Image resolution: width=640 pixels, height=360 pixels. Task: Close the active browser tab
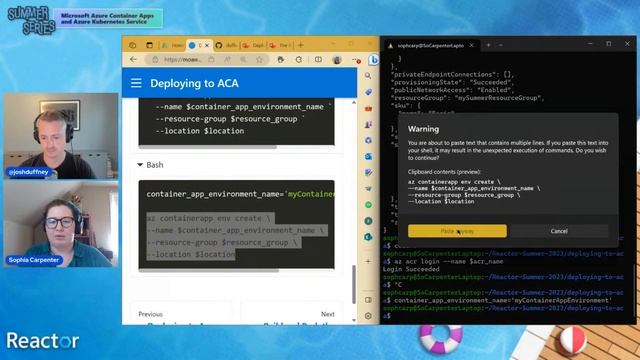coord(207,45)
